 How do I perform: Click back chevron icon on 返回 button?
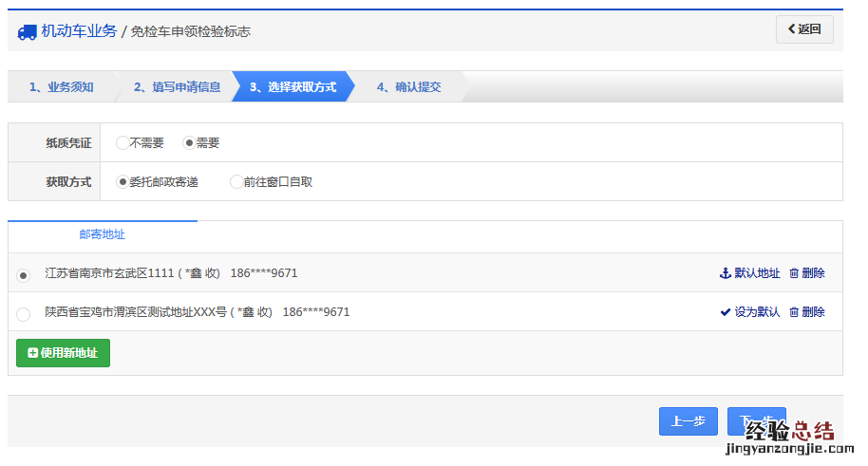point(791,29)
